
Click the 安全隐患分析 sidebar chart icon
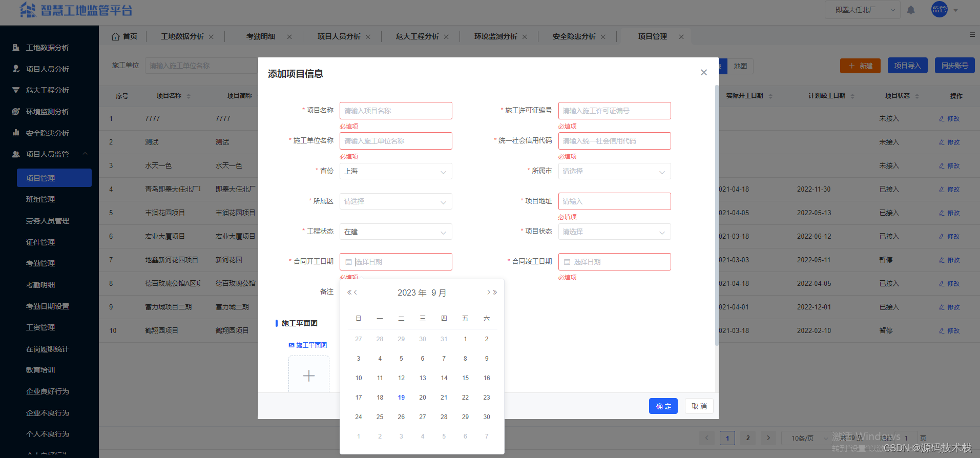(x=16, y=133)
